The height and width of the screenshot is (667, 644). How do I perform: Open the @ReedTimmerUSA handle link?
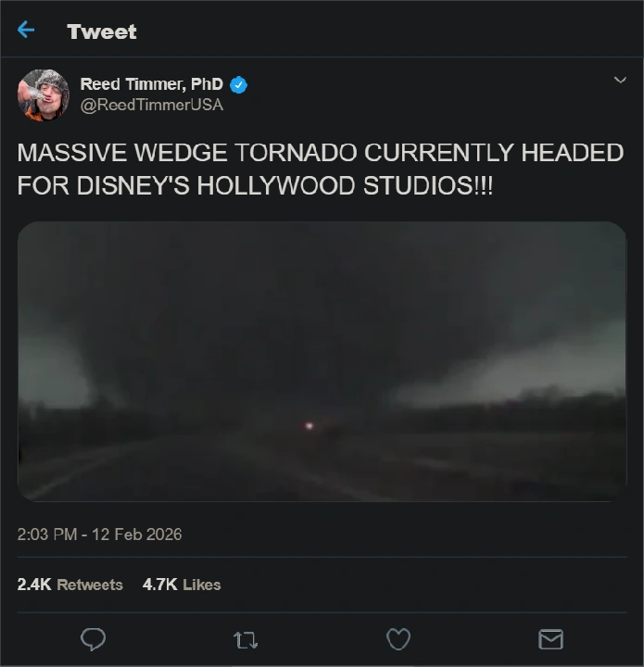[151, 105]
